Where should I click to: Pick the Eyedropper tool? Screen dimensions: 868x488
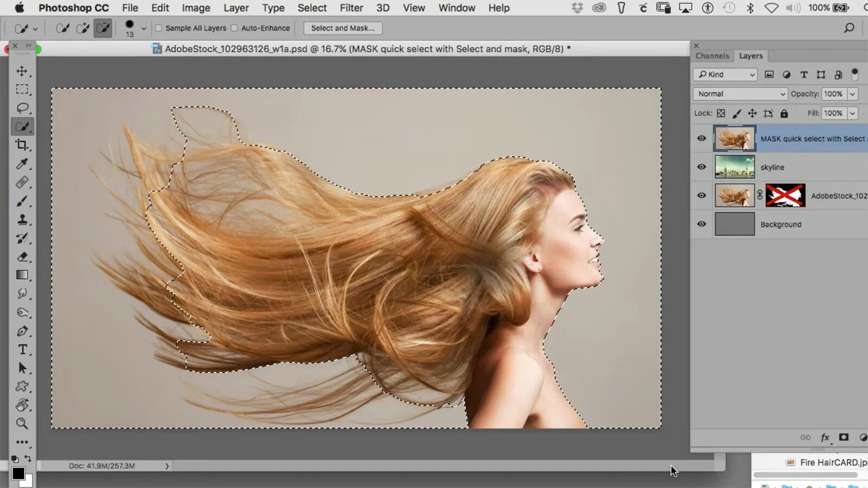click(22, 164)
